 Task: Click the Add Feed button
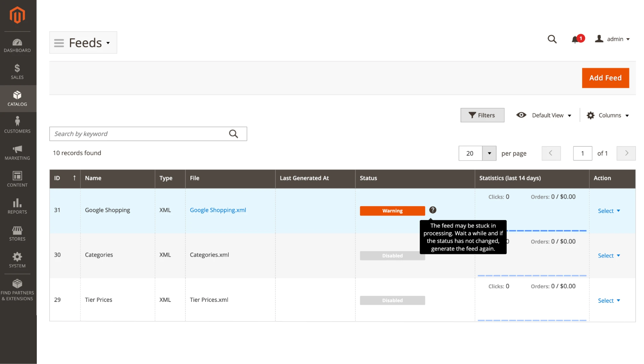click(x=605, y=78)
